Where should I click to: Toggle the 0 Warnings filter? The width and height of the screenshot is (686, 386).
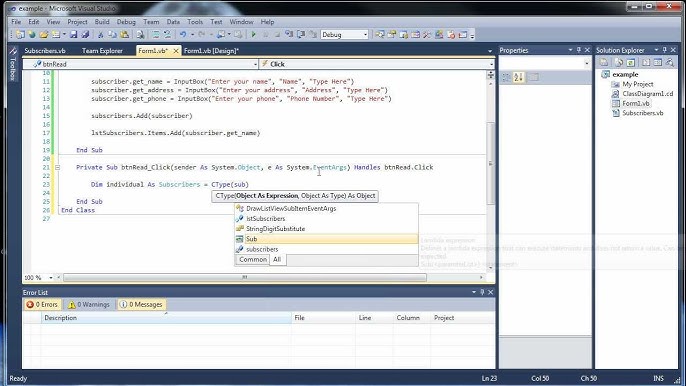(89, 305)
